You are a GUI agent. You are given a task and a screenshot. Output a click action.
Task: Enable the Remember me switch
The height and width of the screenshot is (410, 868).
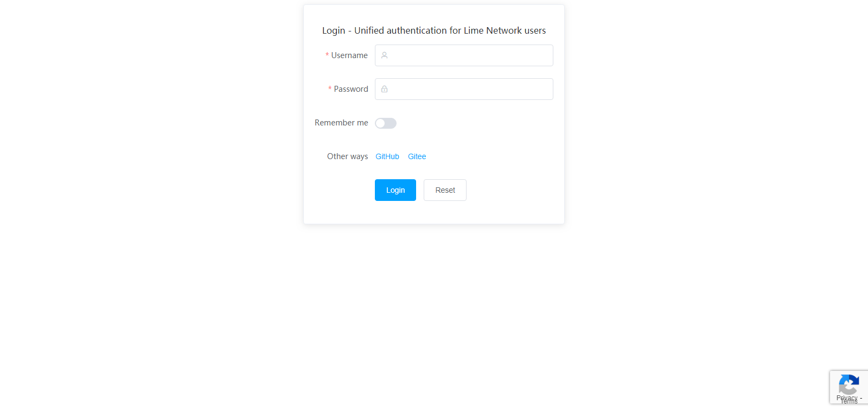click(x=386, y=123)
